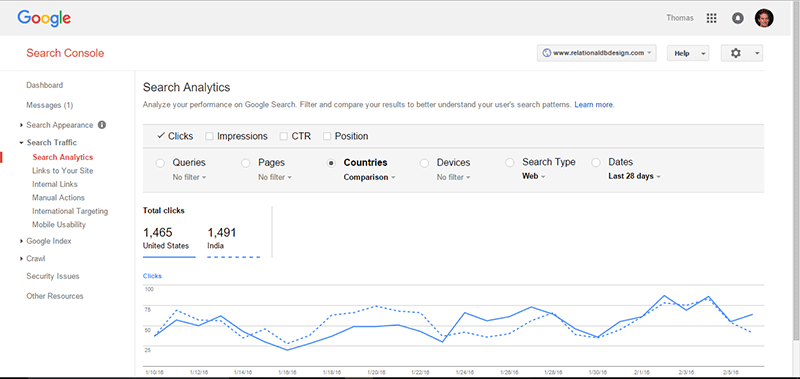
Task: Open the notifications bell icon
Action: coord(737,18)
